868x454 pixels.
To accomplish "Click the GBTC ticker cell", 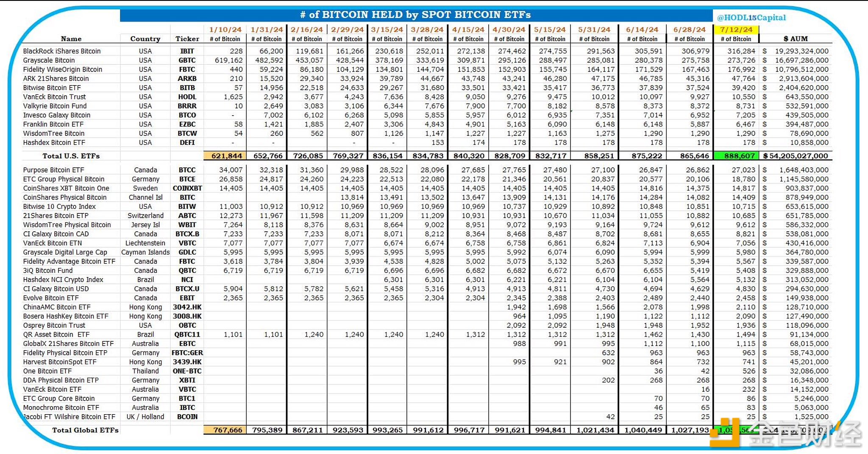I will click(187, 61).
